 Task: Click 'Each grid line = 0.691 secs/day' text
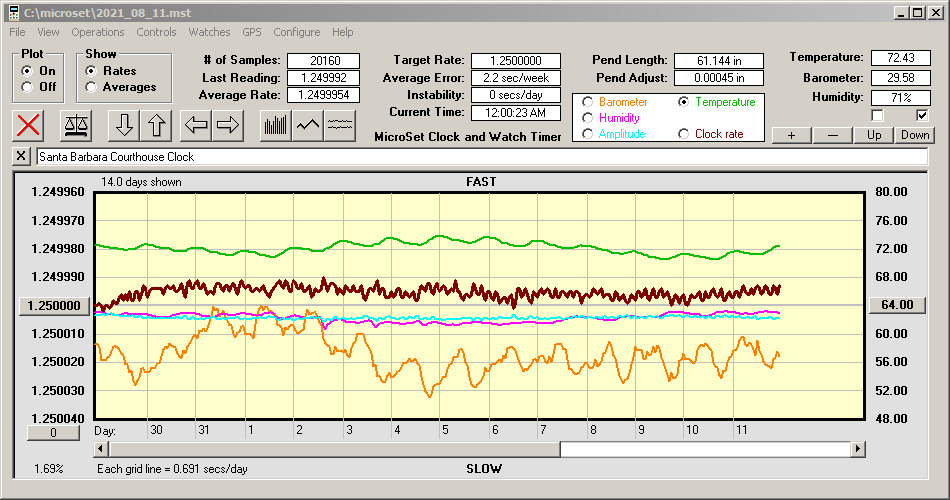click(173, 468)
